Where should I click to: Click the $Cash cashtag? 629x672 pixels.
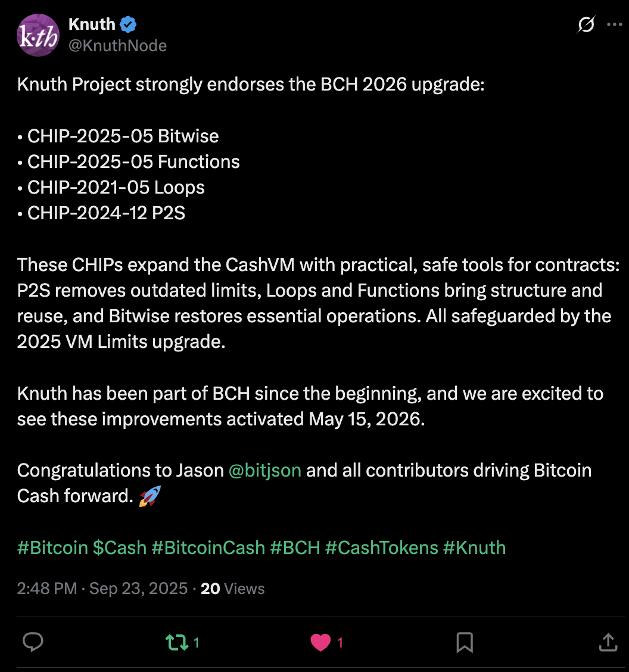120,547
